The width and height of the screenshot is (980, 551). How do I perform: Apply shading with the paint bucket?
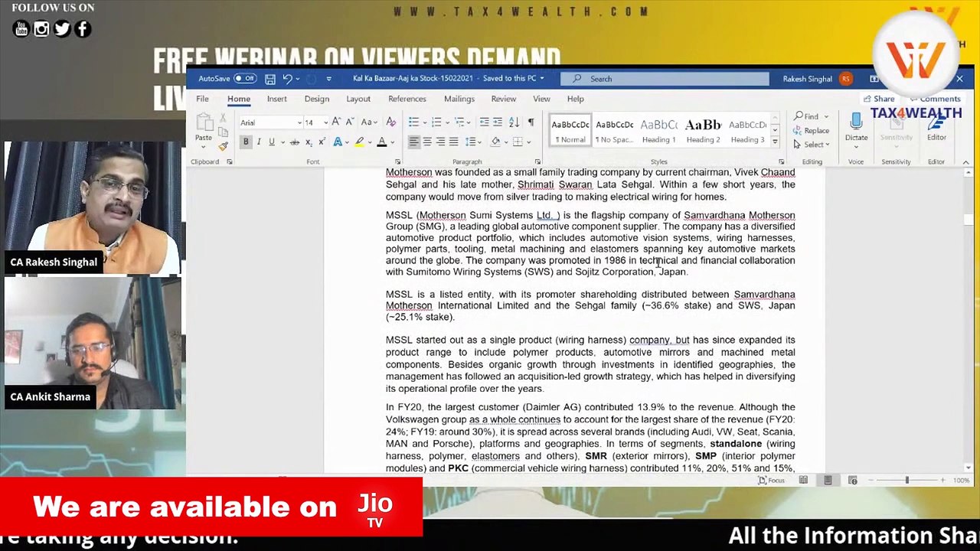pos(495,142)
